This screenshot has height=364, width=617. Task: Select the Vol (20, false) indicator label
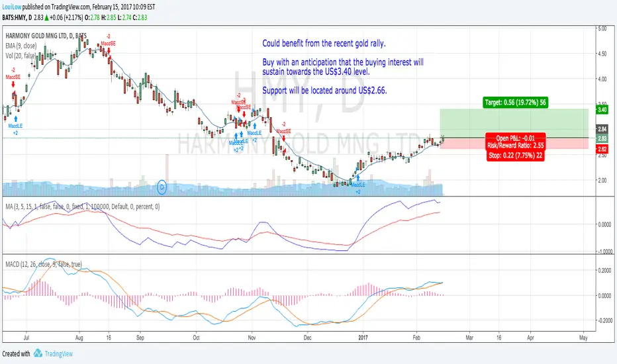coord(21,56)
